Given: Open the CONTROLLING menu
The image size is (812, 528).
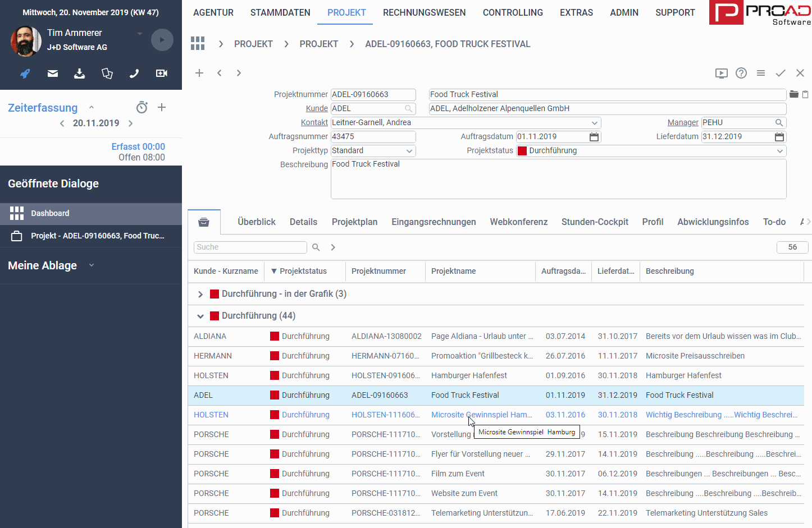Looking at the screenshot, I should [x=513, y=12].
